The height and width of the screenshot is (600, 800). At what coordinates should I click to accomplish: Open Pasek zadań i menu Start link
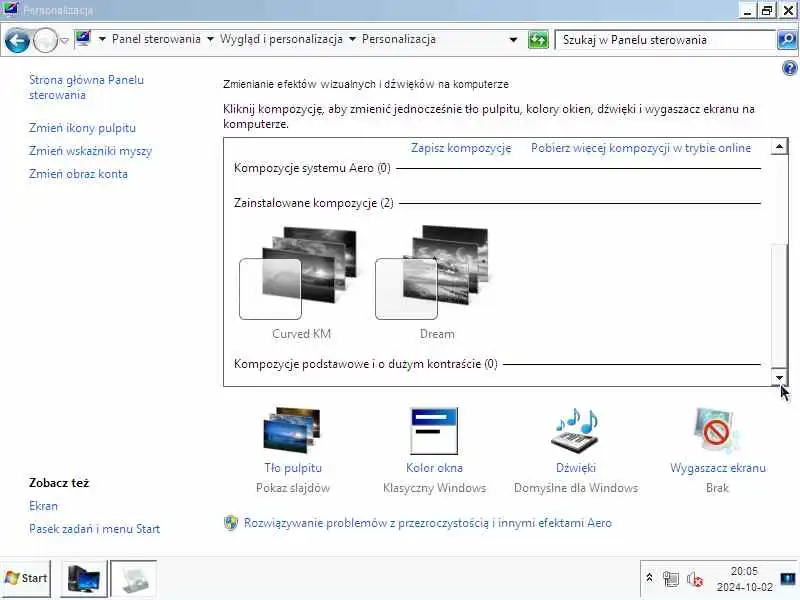coord(94,529)
